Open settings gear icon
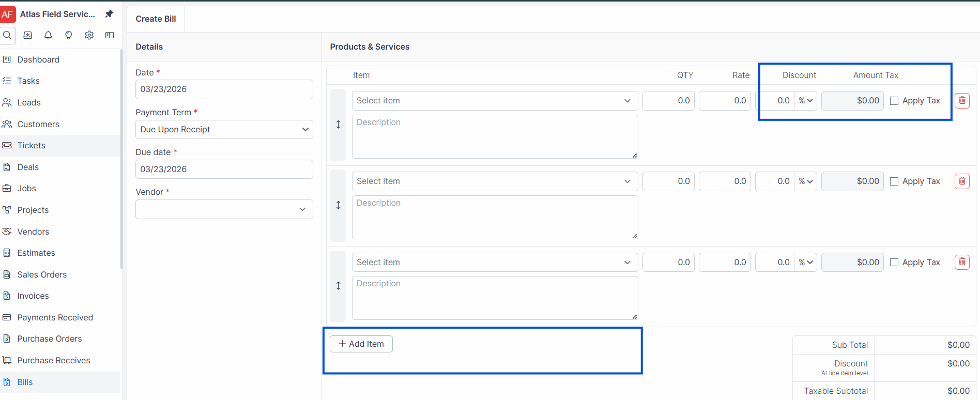 click(89, 35)
